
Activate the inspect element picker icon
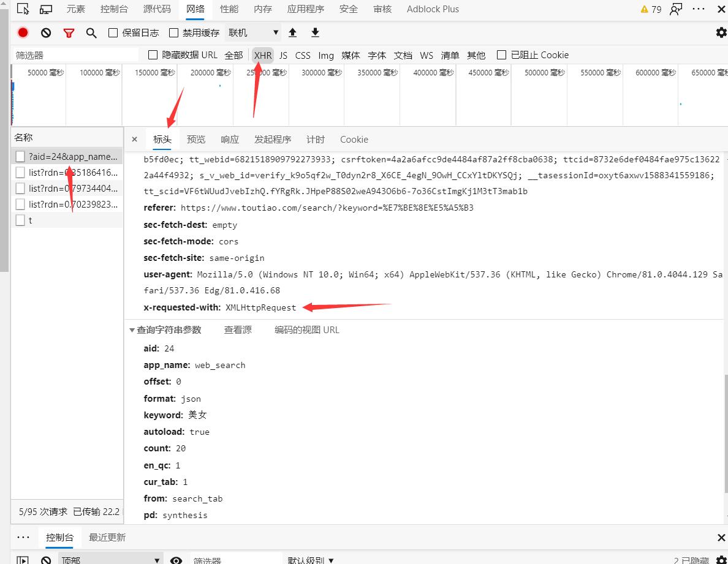[23, 9]
